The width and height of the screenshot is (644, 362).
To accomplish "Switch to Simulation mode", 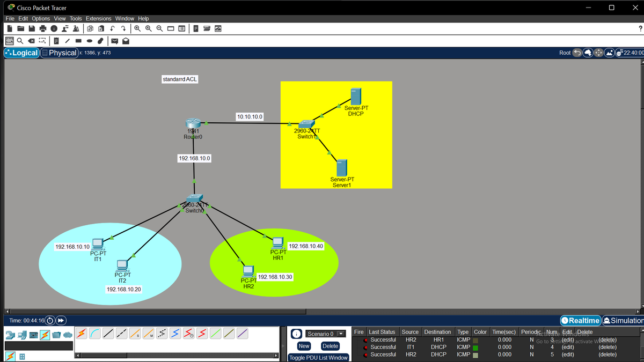I will point(624,320).
